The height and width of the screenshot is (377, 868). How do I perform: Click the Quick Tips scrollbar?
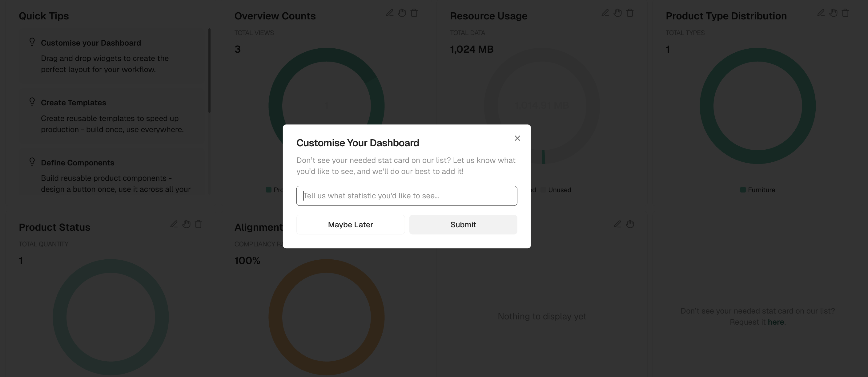(209, 71)
